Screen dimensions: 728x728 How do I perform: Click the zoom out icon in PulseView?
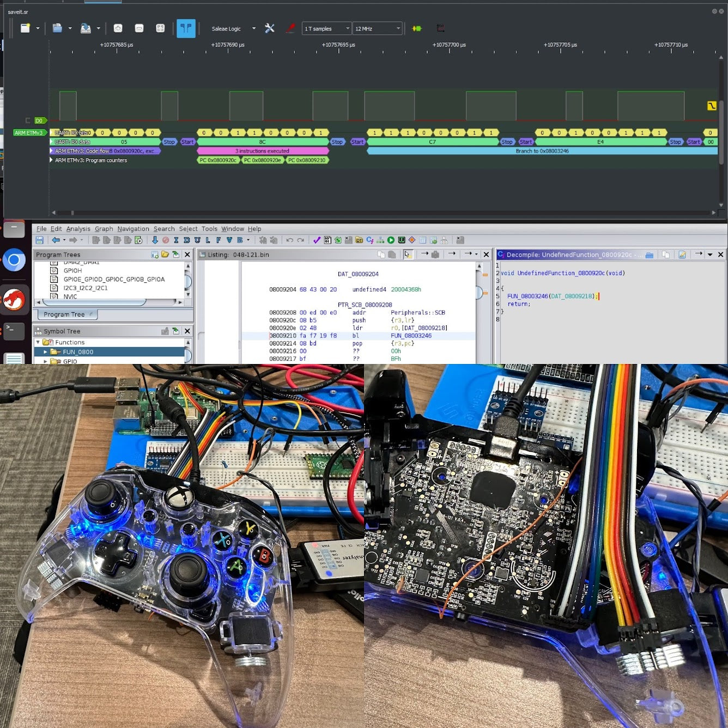[x=139, y=28]
